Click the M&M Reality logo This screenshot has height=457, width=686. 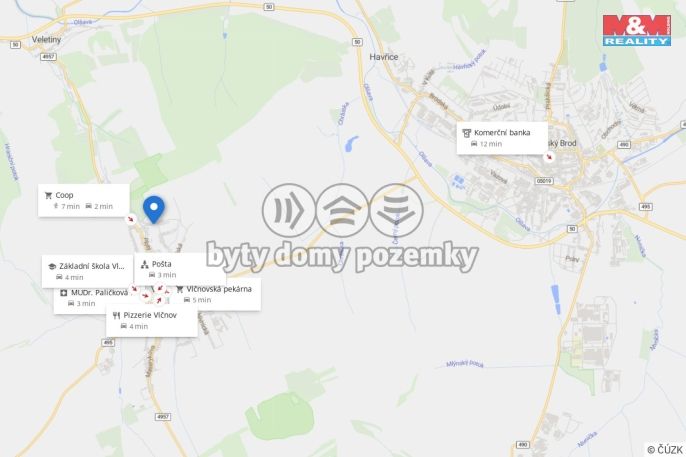[637, 30]
